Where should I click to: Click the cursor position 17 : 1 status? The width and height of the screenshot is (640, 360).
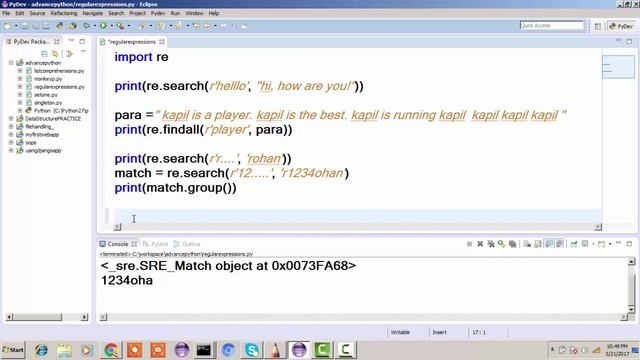pos(479,332)
